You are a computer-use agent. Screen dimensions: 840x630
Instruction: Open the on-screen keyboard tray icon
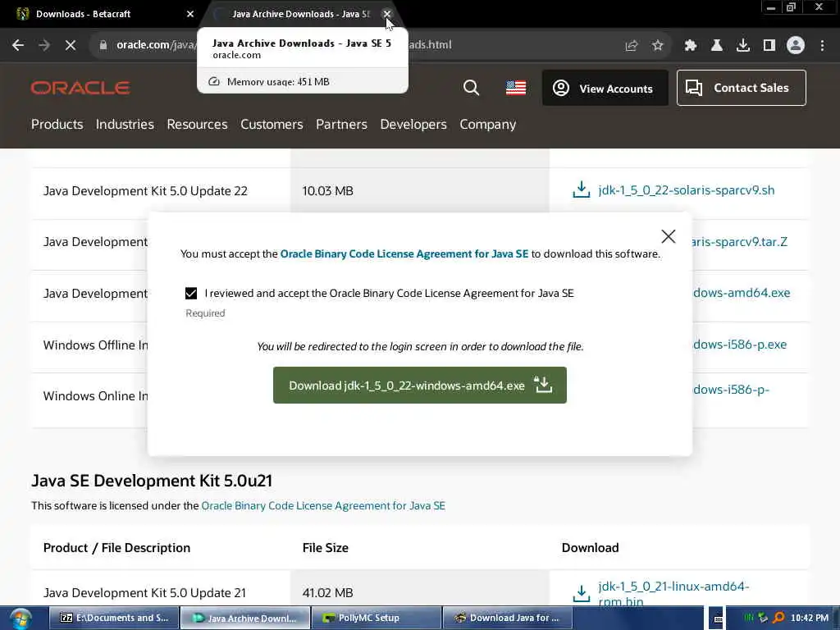[718, 619]
